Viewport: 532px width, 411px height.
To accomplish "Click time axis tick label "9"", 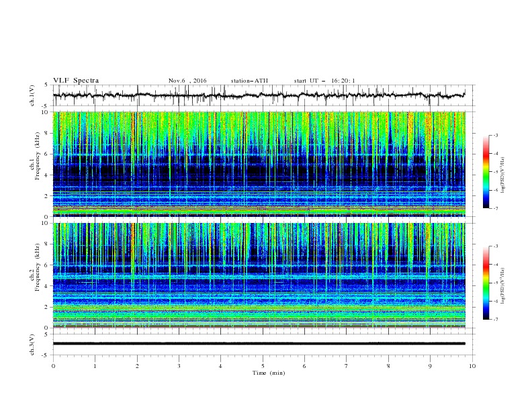I will point(430,366).
